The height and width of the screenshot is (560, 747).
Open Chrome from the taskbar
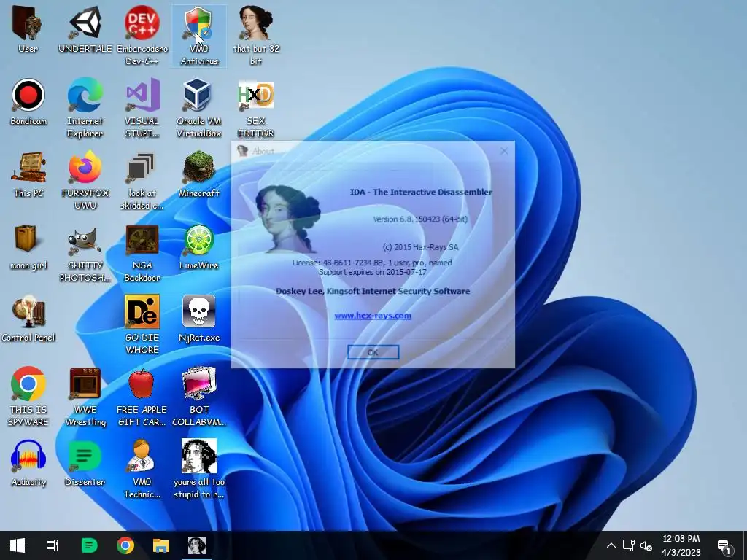(x=125, y=545)
